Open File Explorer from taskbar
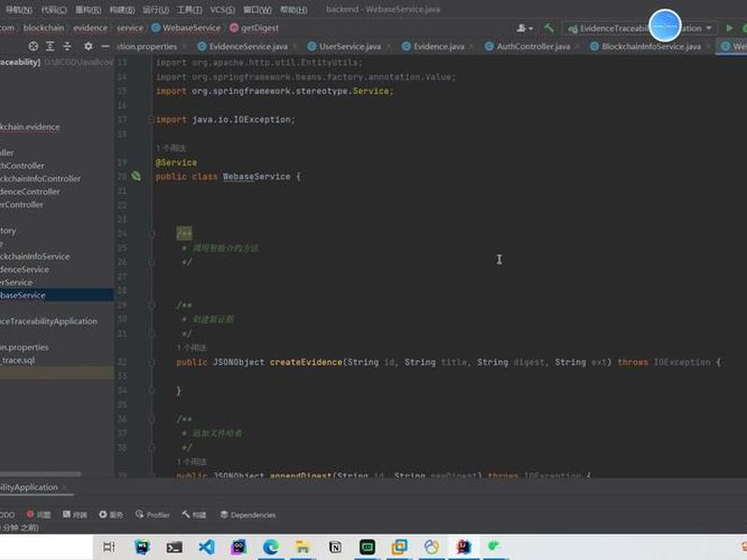Image resolution: width=747 pixels, height=560 pixels. coord(302,547)
